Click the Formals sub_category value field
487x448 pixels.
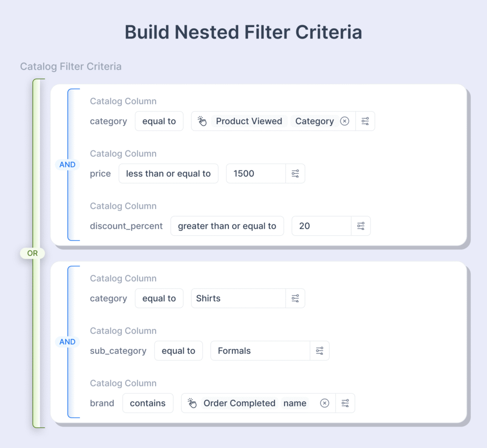point(260,351)
